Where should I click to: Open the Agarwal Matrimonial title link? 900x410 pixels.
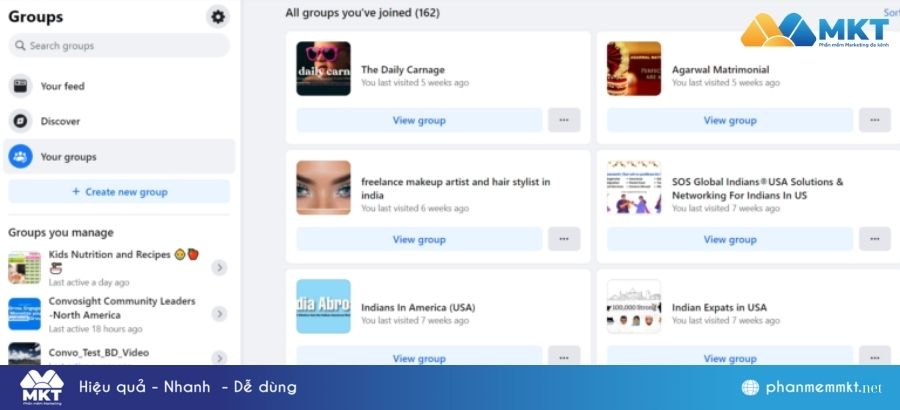(x=720, y=69)
